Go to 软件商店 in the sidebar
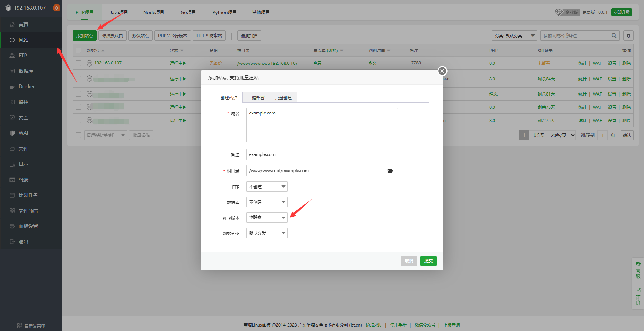Image resolution: width=644 pixels, height=331 pixels. coord(28,211)
